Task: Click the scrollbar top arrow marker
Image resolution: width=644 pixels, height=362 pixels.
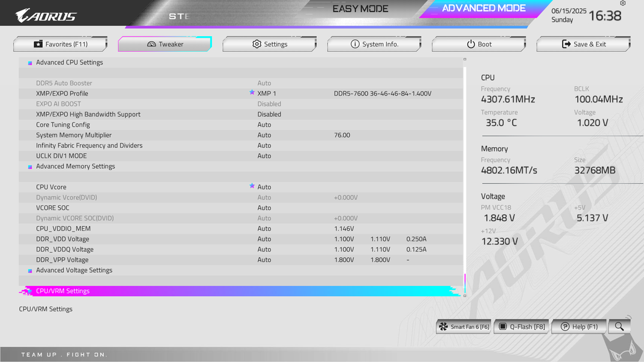Action: pyautogui.click(x=465, y=59)
